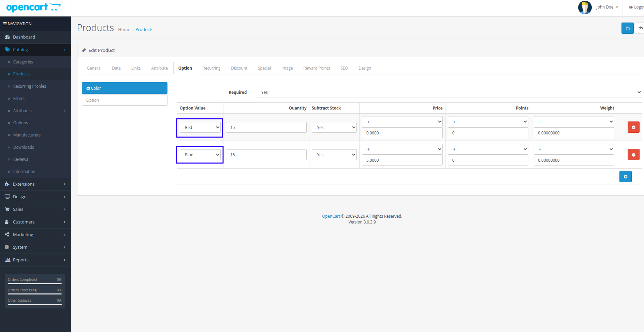The width and height of the screenshot is (644, 332).
Task: Open points prefix dropdown in Red row
Action: coord(488,122)
